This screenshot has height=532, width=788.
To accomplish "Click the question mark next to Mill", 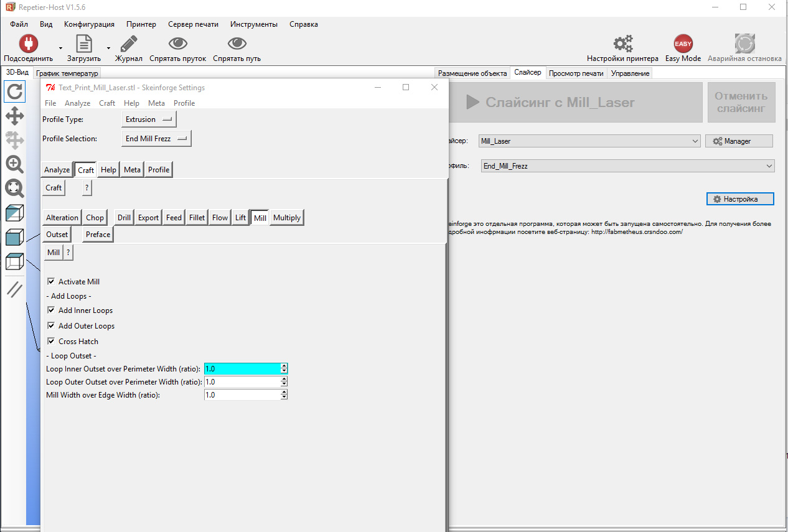I will click(68, 253).
